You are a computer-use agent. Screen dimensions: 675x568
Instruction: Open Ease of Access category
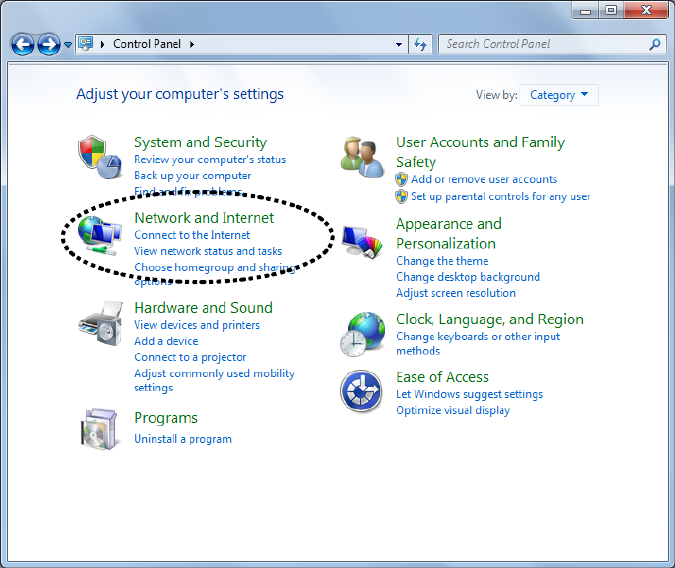(x=442, y=377)
